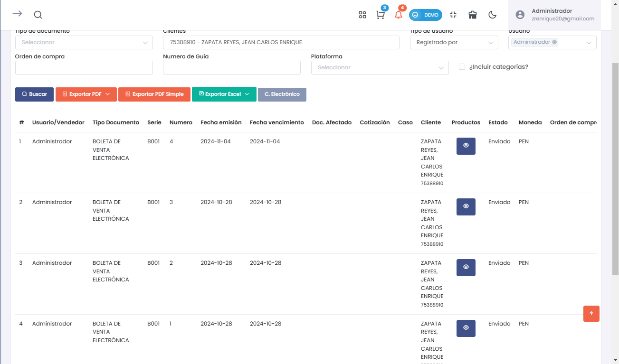Open the cash register icon
619x364 pixels.
[473, 15]
